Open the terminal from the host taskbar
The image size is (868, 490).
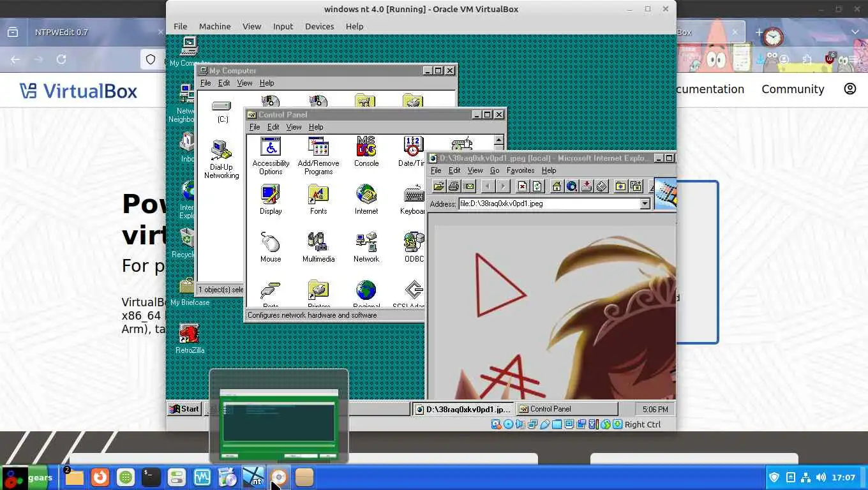coord(151,477)
